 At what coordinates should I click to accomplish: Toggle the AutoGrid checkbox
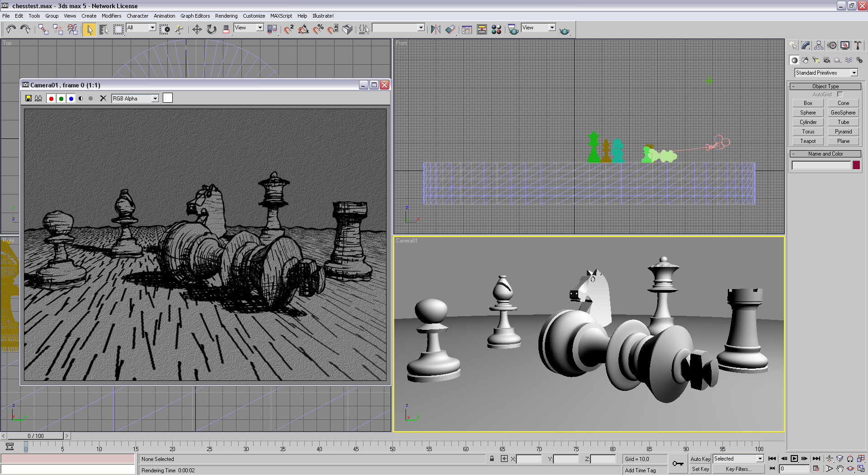(840, 94)
